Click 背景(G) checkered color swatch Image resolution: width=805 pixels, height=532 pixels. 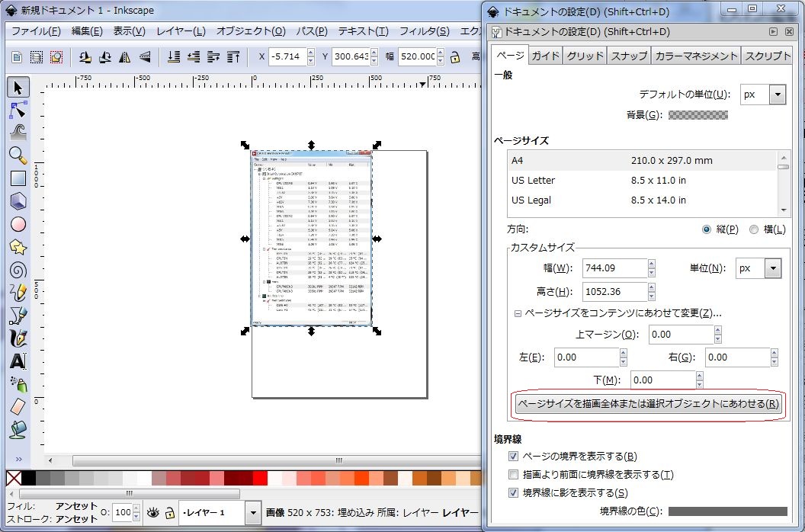tap(698, 115)
